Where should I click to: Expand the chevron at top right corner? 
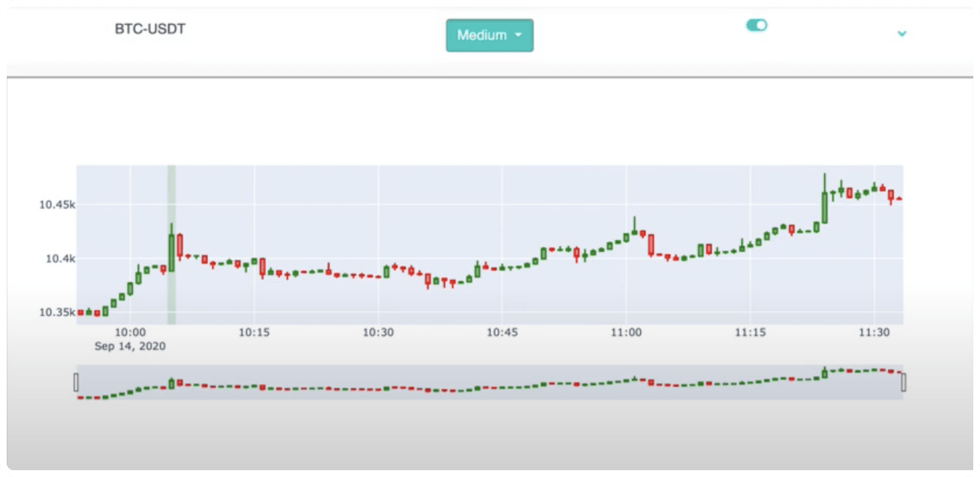click(x=900, y=34)
